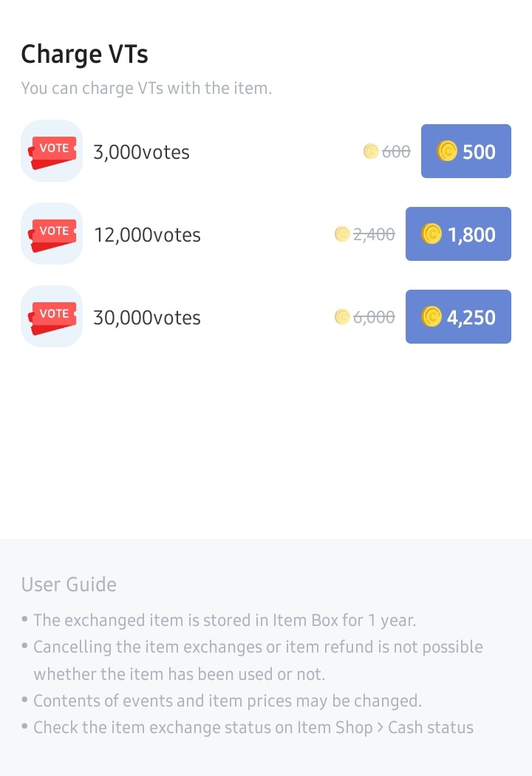Screen dimensions: 532x776
Task: Click the Charge VTs heading
Action: (84, 54)
